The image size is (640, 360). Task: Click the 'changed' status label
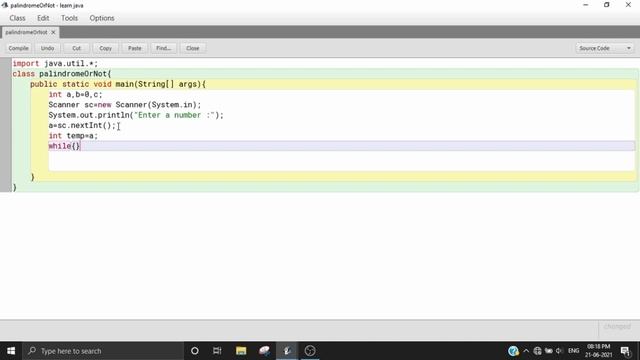[x=617, y=327]
